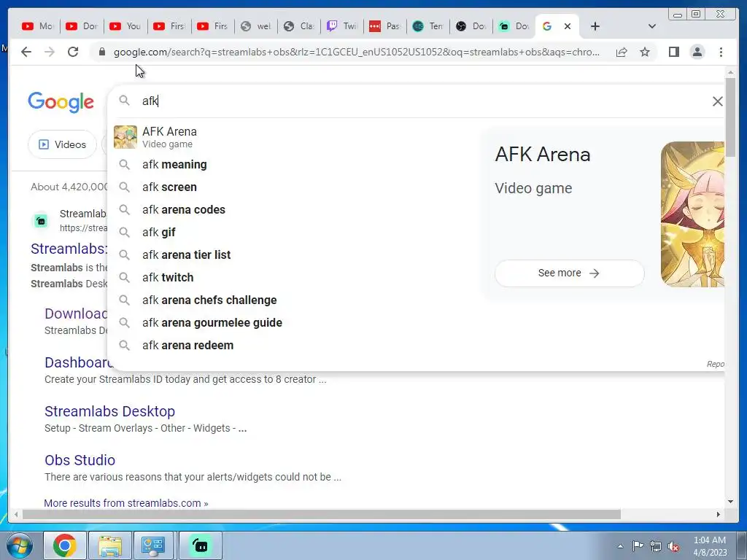Click the Action Center flag icon
The height and width of the screenshot is (560, 747).
click(x=638, y=546)
